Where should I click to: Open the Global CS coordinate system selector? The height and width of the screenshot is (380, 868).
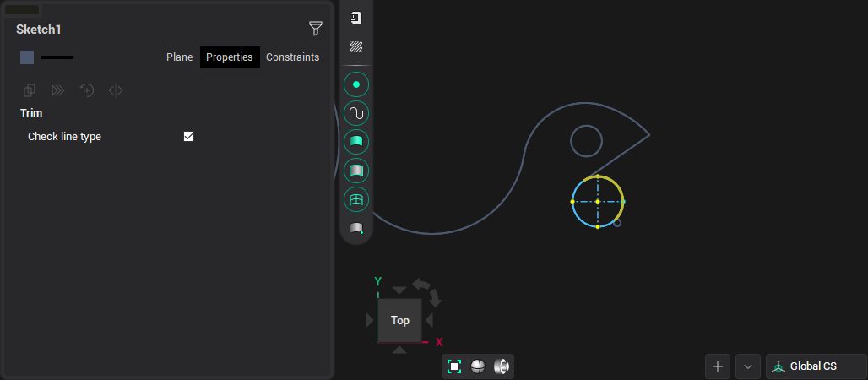[x=816, y=366]
